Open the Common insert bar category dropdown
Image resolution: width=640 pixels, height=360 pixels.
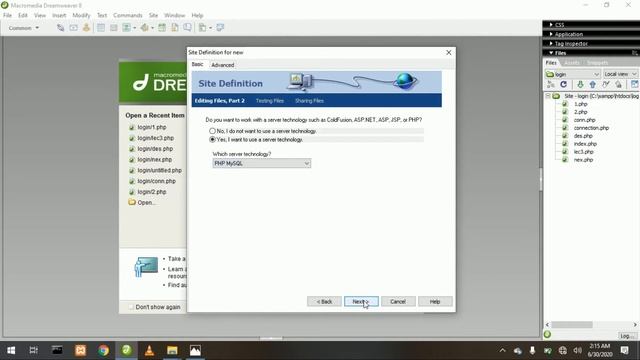click(x=24, y=28)
